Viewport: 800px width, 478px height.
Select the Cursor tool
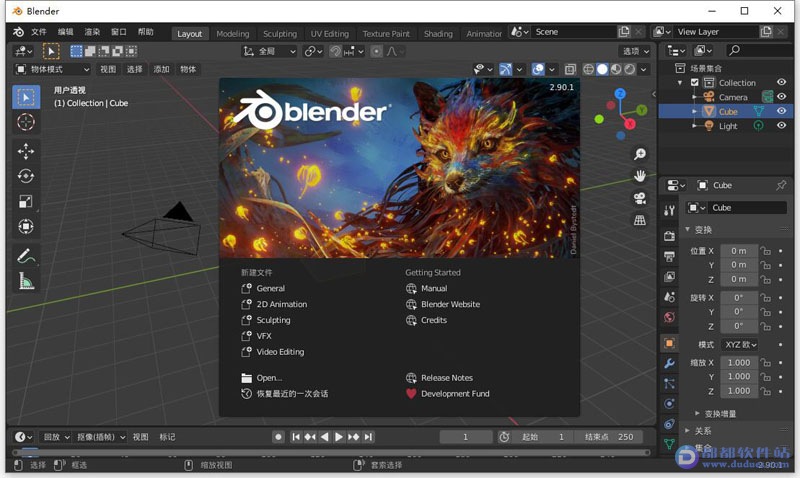tap(26, 122)
